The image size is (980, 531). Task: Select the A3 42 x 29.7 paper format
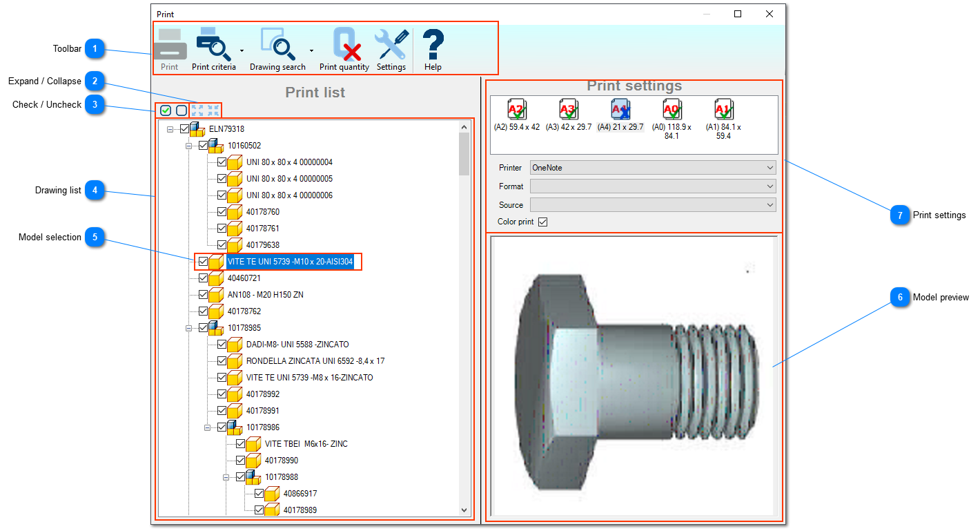[x=568, y=114]
